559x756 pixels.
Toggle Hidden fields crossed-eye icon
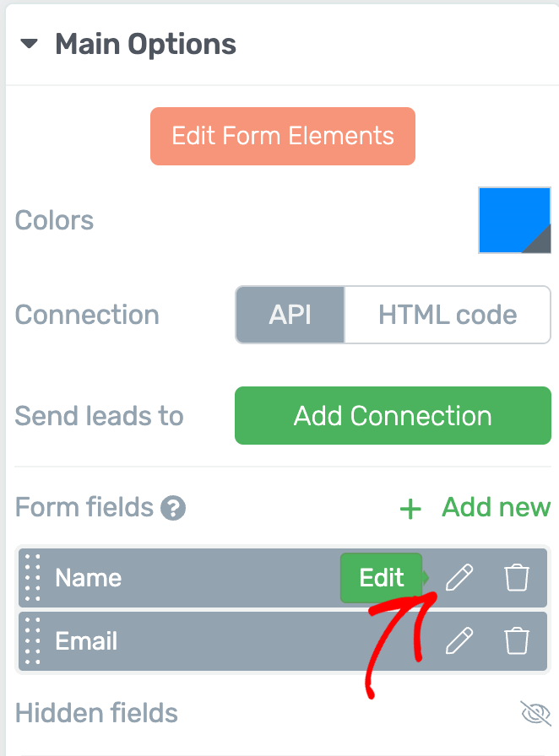click(x=535, y=713)
